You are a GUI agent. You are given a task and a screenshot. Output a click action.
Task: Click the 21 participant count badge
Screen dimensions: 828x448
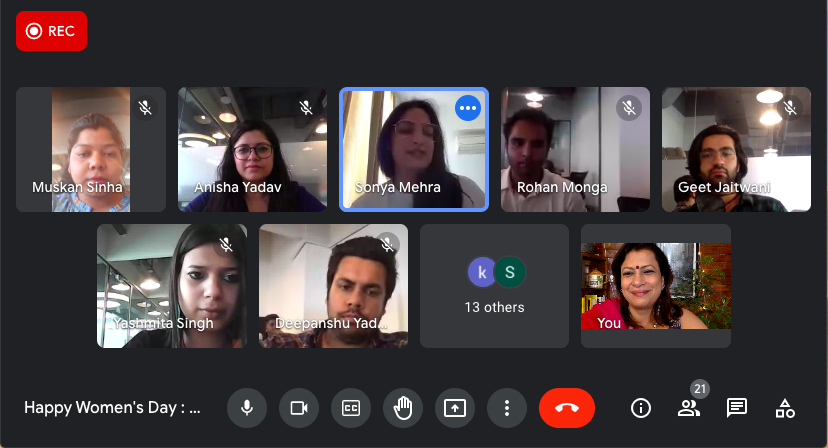[700, 389]
